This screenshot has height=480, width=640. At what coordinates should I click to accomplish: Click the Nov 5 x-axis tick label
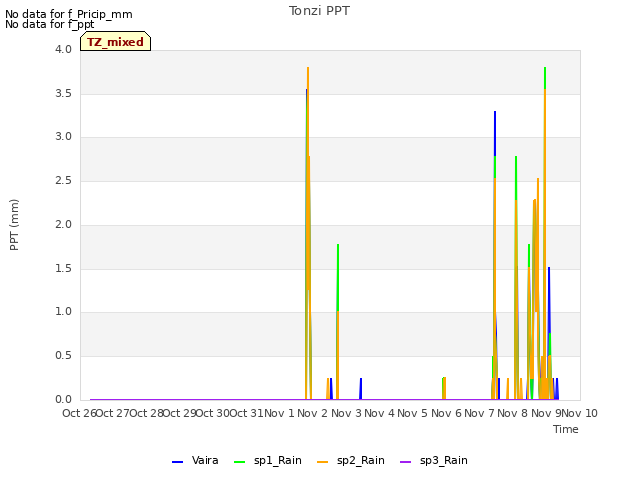pos(413,413)
